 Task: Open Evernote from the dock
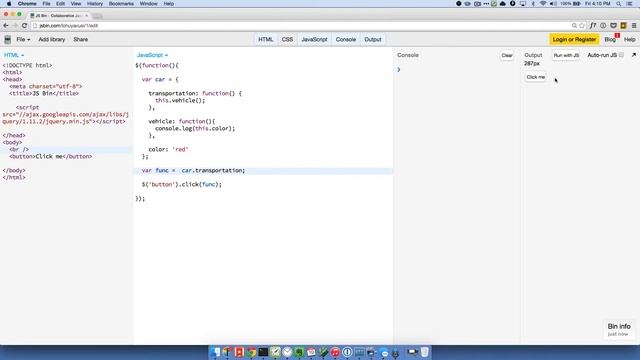point(299,352)
